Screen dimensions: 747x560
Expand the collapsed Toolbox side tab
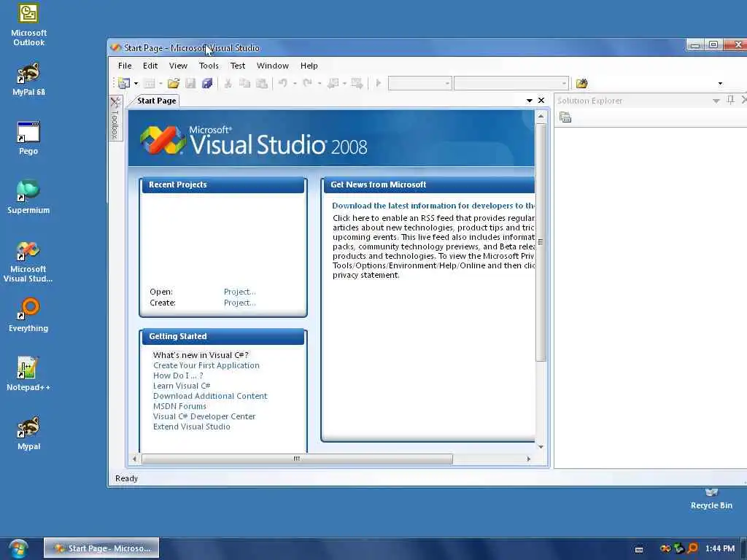115,118
